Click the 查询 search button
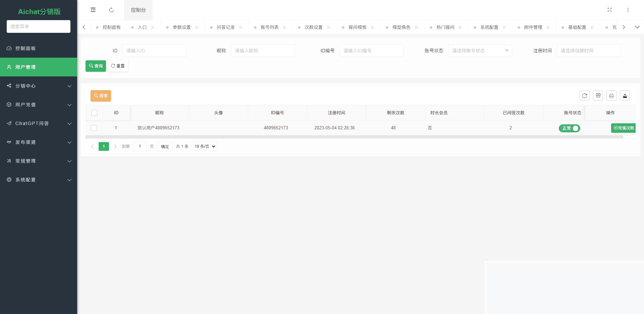 (96, 66)
